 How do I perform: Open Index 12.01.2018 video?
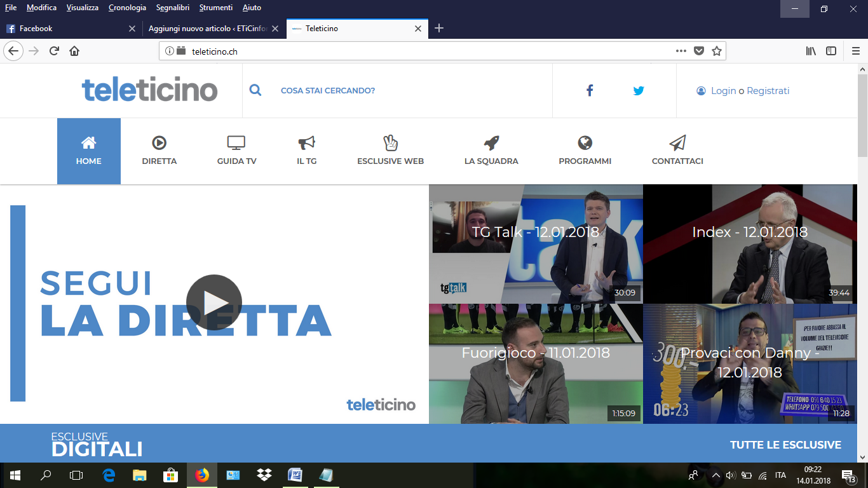coord(750,244)
